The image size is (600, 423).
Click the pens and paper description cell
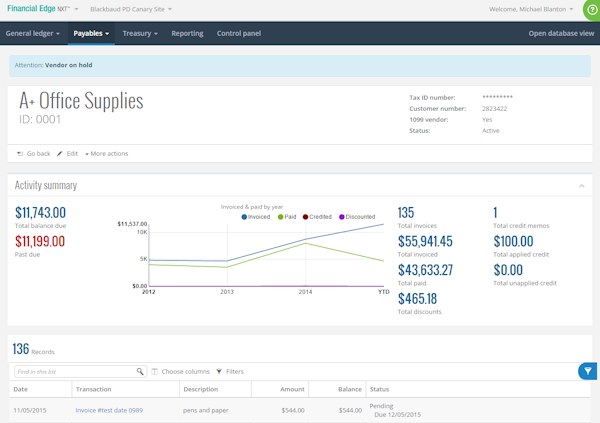tap(205, 410)
